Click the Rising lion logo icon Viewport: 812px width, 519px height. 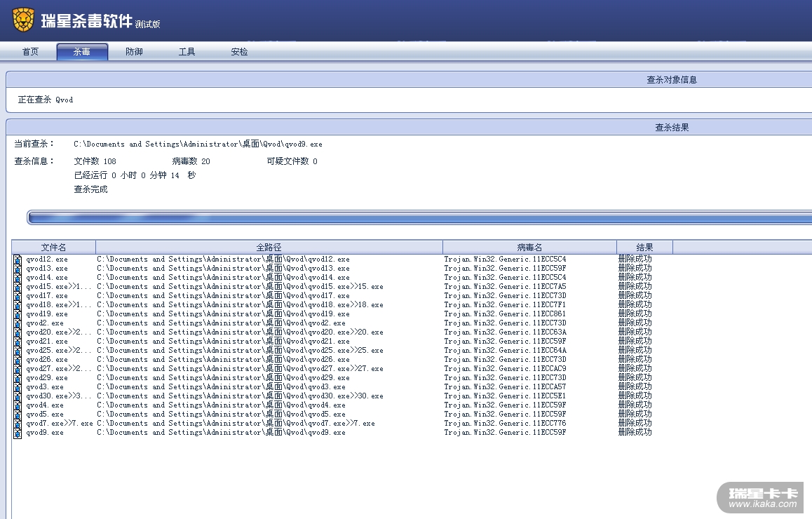pos(22,20)
